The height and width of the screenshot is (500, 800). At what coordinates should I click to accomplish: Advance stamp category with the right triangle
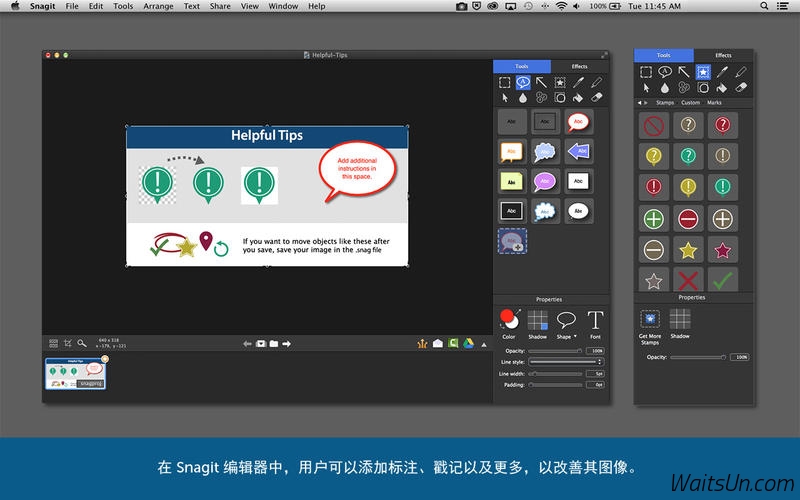[646, 103]
